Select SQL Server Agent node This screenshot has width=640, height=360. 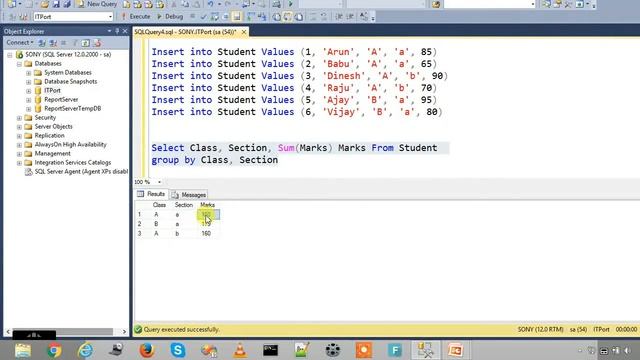pyautogui.click(x=81, y=171)
